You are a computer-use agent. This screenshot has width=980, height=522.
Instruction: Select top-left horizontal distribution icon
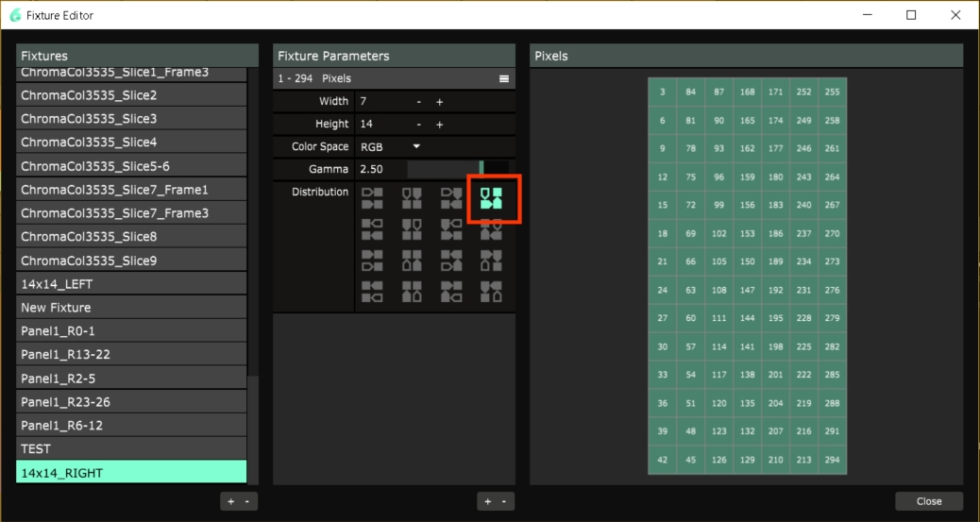point(372,198)
